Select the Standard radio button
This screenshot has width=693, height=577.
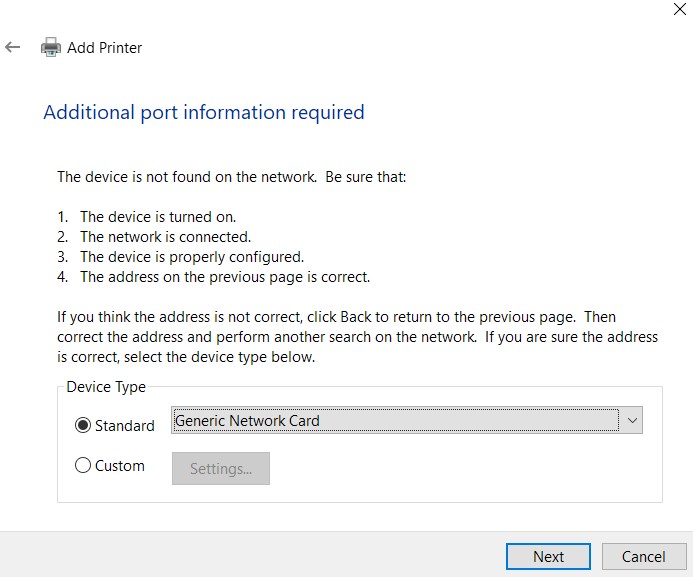click(83, 425)
